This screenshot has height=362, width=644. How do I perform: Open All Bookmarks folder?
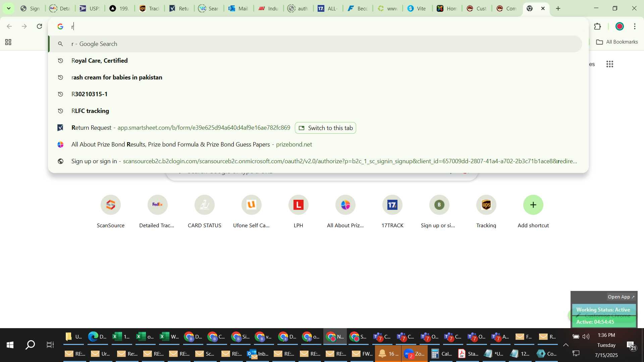[617, 42]
